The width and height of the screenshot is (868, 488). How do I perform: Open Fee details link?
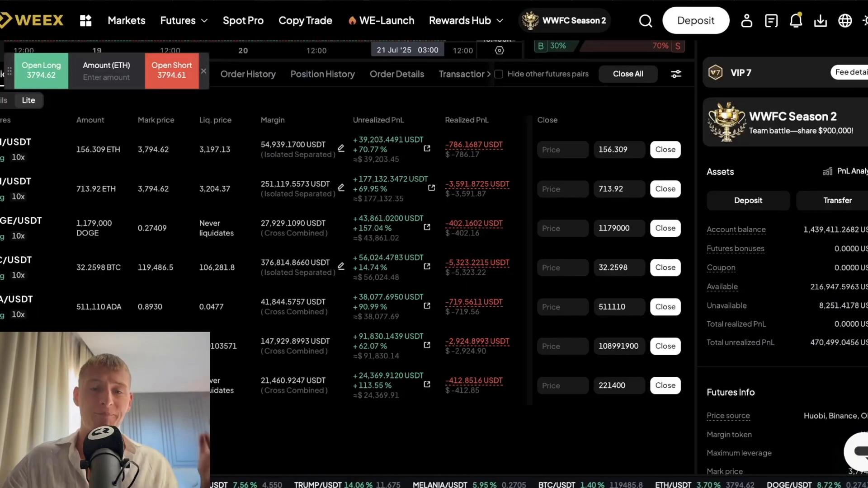[849, 72]
